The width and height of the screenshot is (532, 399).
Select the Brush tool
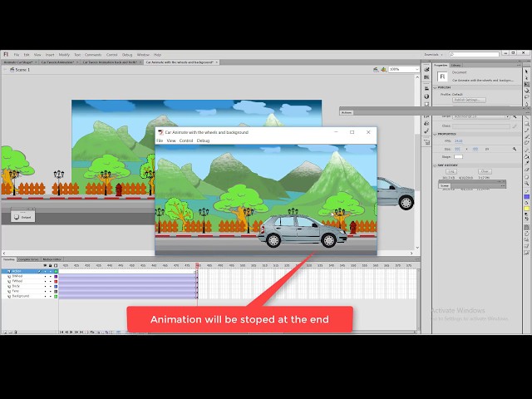pos(526,136)
